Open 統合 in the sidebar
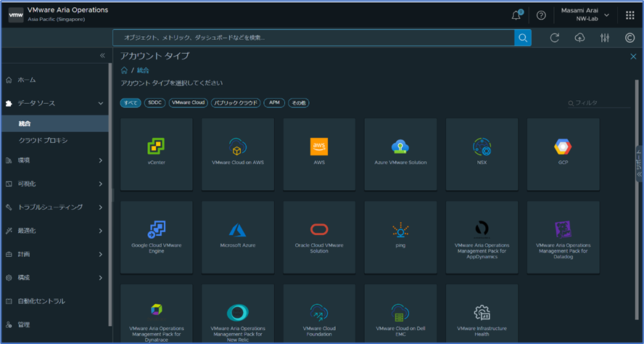 coord(55,123)
